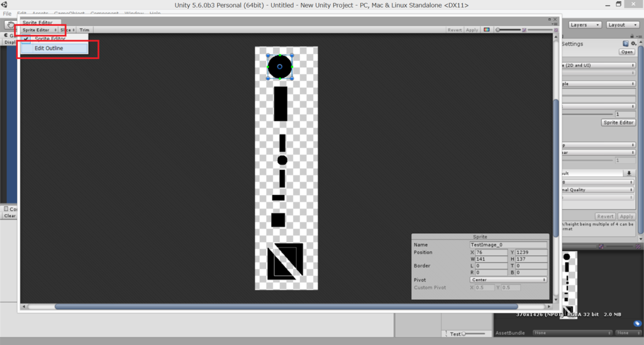This screenshot has width=644, height=345.
Task: Open the Layout dropdown
Action: pos(623,25)
